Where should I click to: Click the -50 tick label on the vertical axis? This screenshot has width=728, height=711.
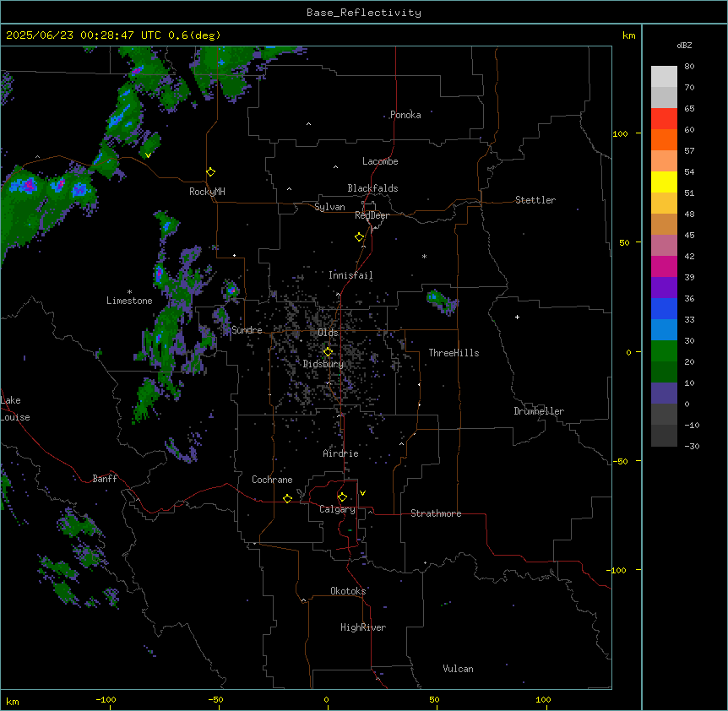click(x=620, y=461)
